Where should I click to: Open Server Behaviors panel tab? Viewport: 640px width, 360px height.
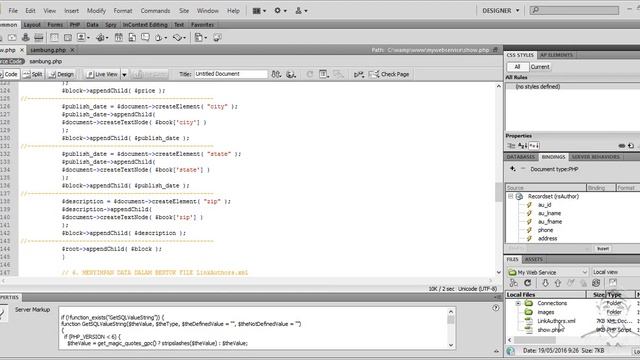(x=595, y=157)
